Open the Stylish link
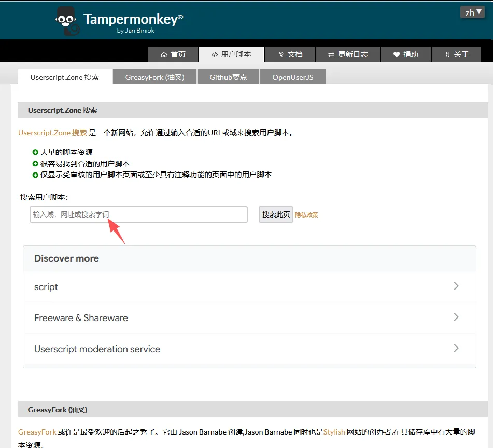The width and height of the screenshot is (493, 448). (334, 432)
